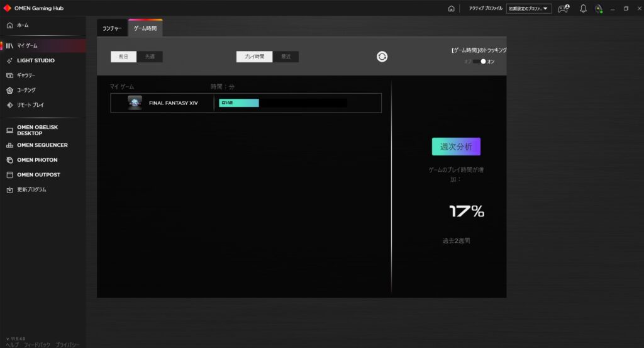Open the user avatar icon in the title bar

coord(598,9)
